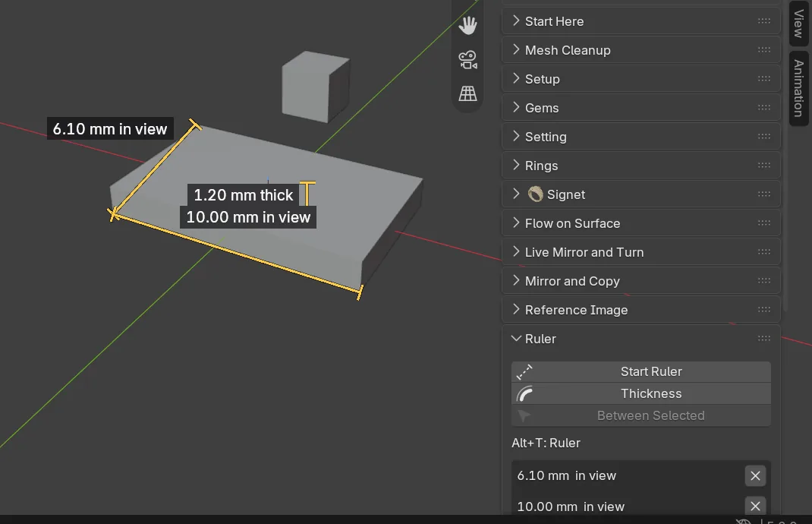Toggle the camera view icon
This screenshot has height=524, width=812.
point(467,59)
